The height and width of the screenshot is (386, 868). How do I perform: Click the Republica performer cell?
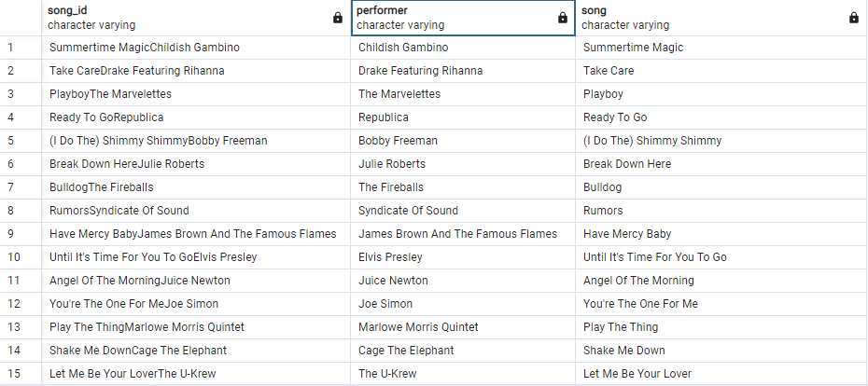[x=384, y=117]
